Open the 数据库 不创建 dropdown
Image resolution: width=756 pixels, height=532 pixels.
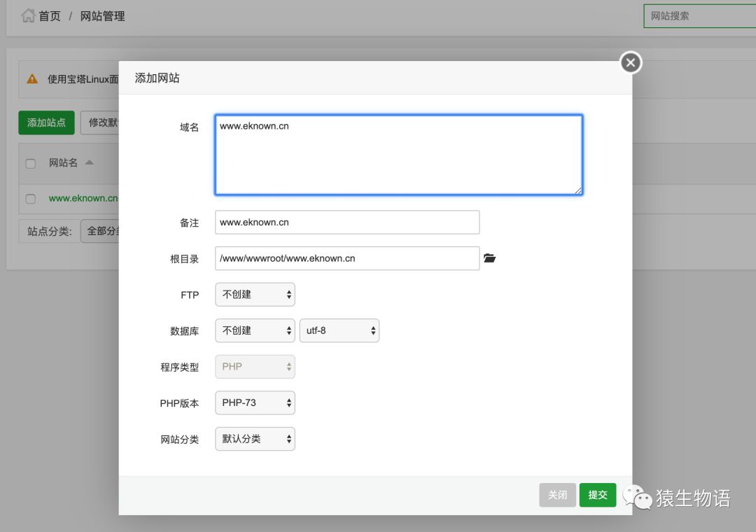(x=255, y=330)
